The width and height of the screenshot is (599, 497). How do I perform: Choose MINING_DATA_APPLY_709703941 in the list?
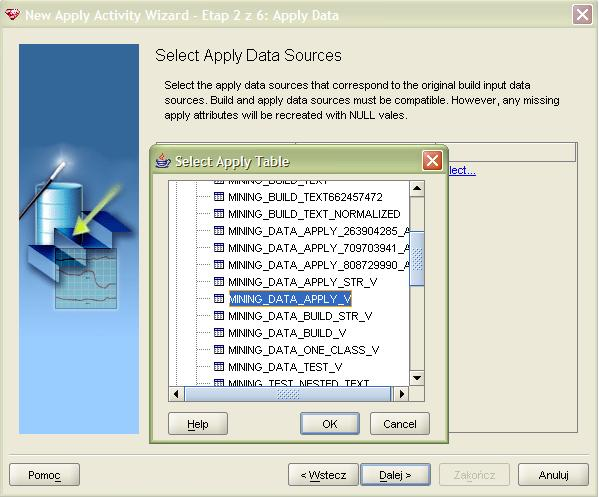(x=319, y=248)
